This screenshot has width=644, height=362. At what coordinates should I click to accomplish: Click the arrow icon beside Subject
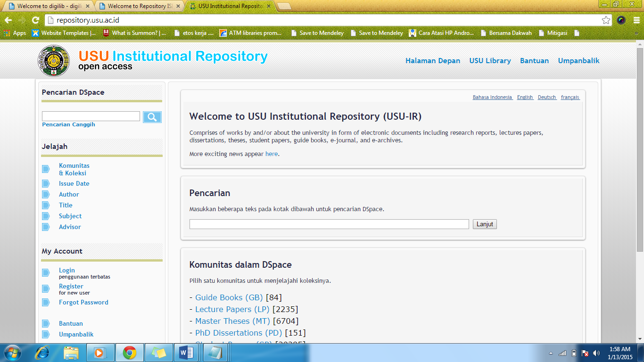click(46, 216)
